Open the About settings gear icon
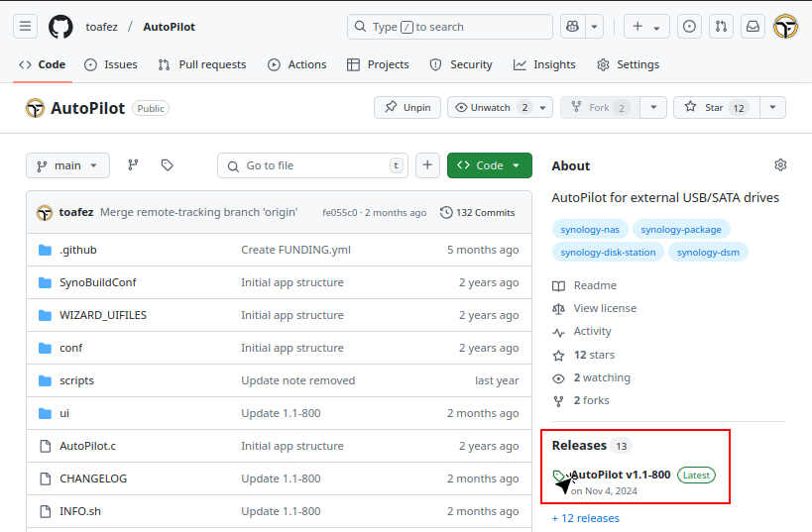This screenshot has width=812, height=532. click(780, 165)
